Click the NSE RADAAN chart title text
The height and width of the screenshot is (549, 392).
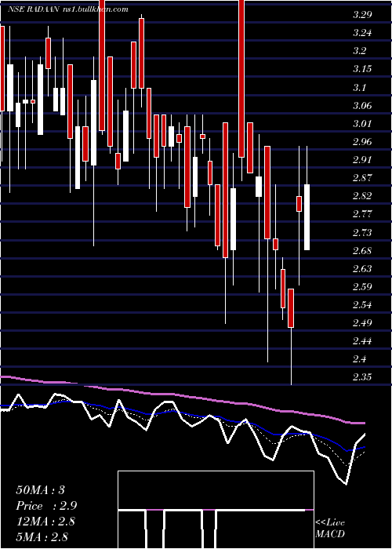(x=67, y=9)
